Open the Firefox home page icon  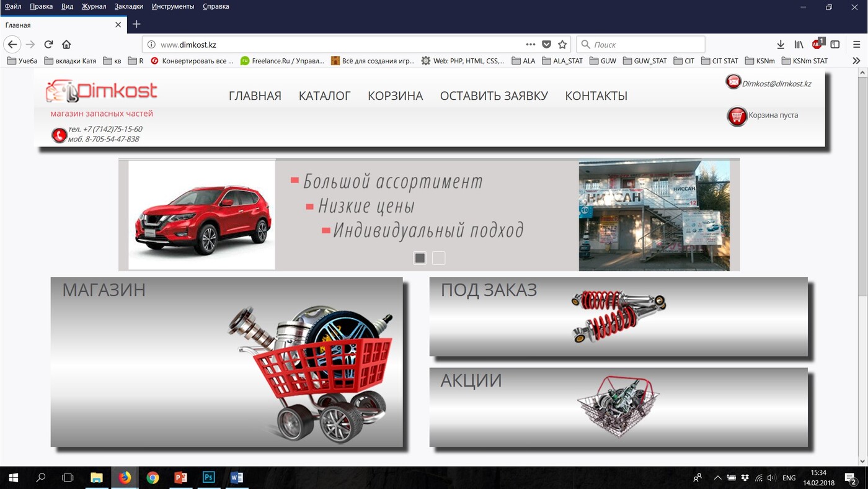66,45
